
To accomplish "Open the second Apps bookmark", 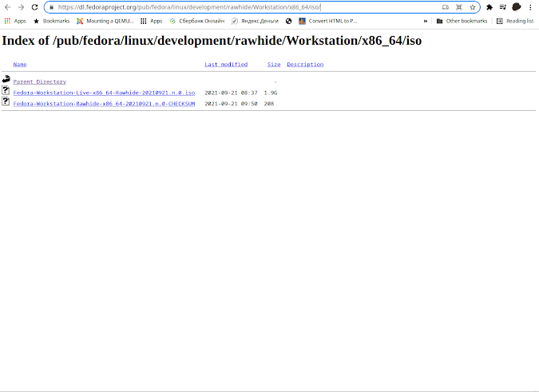I will pos(151,21).
